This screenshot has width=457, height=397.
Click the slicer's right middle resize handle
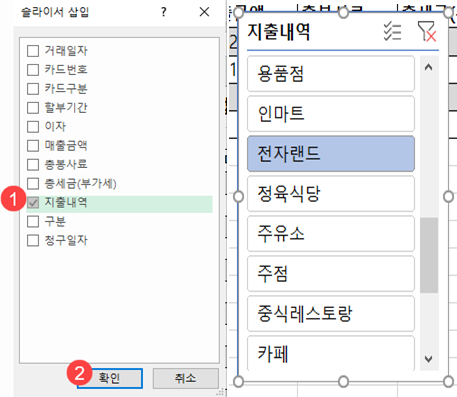point(448,197)
